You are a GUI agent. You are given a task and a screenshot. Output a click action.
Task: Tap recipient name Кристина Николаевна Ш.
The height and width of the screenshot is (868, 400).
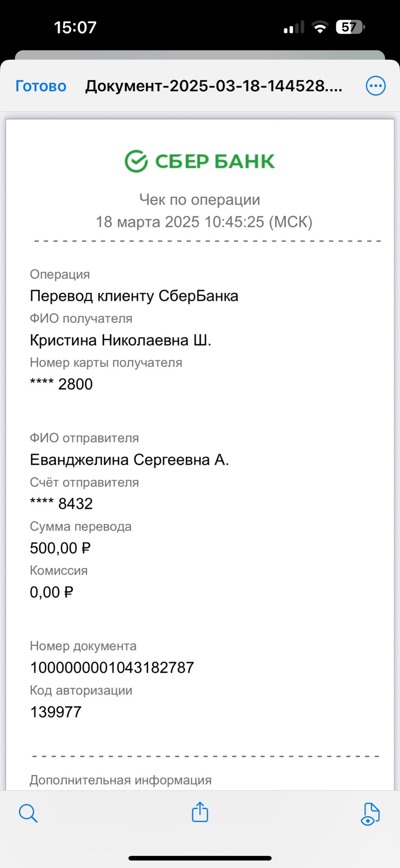120,340
